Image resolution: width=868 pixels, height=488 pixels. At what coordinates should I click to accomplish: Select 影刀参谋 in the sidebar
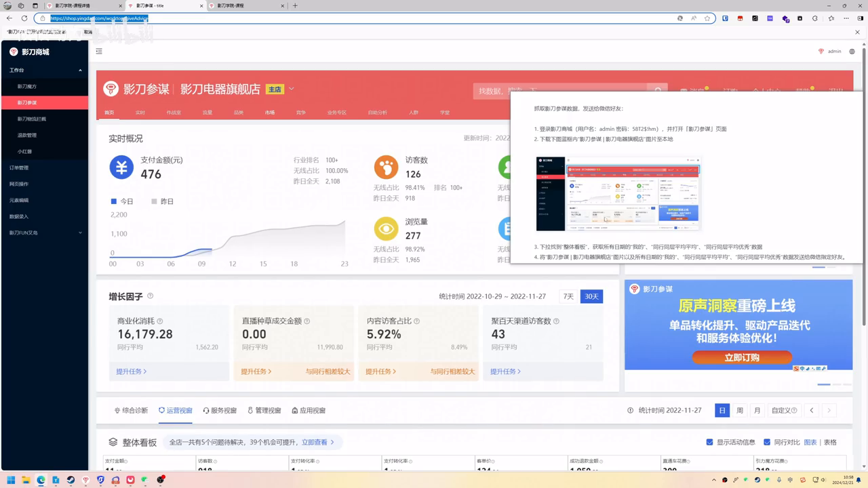point(44,102)
